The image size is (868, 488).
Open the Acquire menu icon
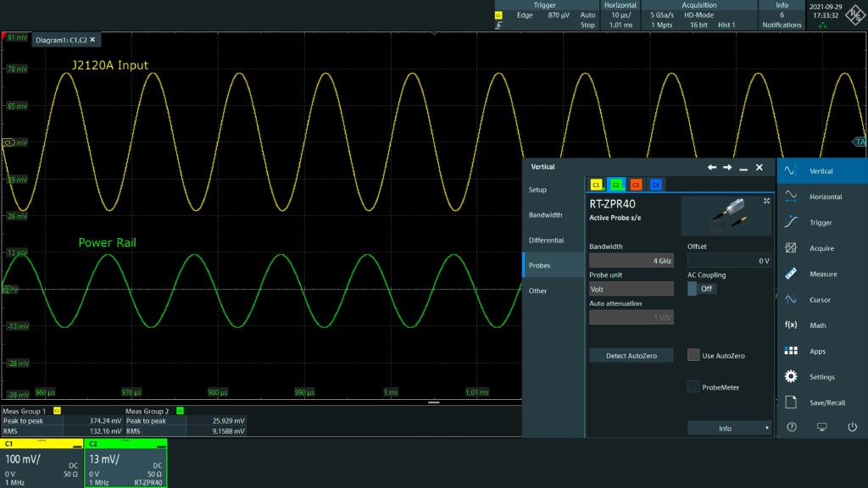point(791,248)
